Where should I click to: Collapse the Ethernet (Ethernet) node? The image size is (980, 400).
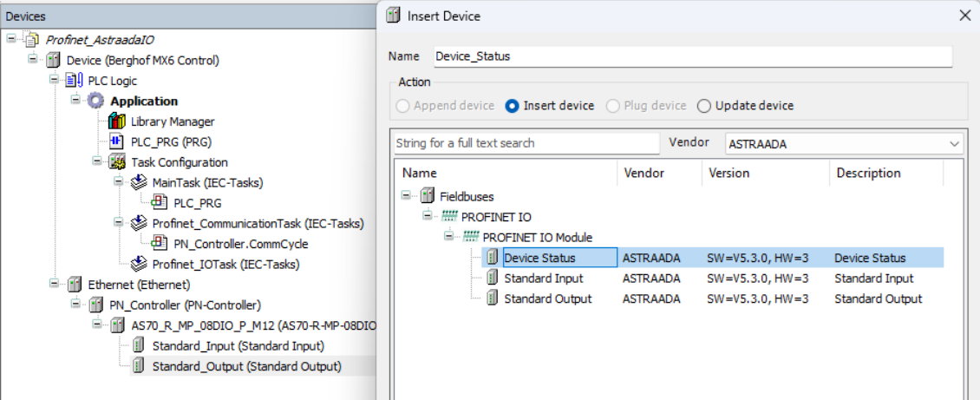[x=55, y=285]
